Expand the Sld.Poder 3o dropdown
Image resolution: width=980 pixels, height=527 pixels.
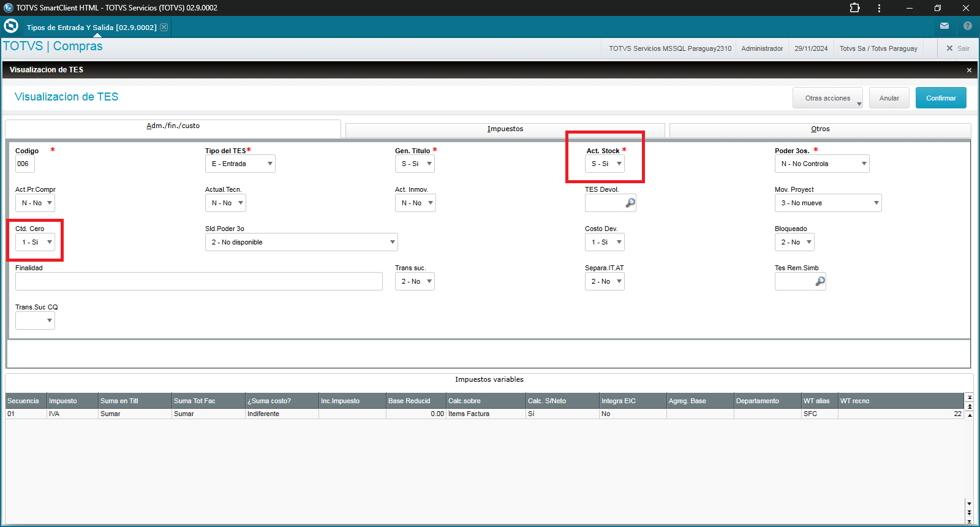pos(301,242)
